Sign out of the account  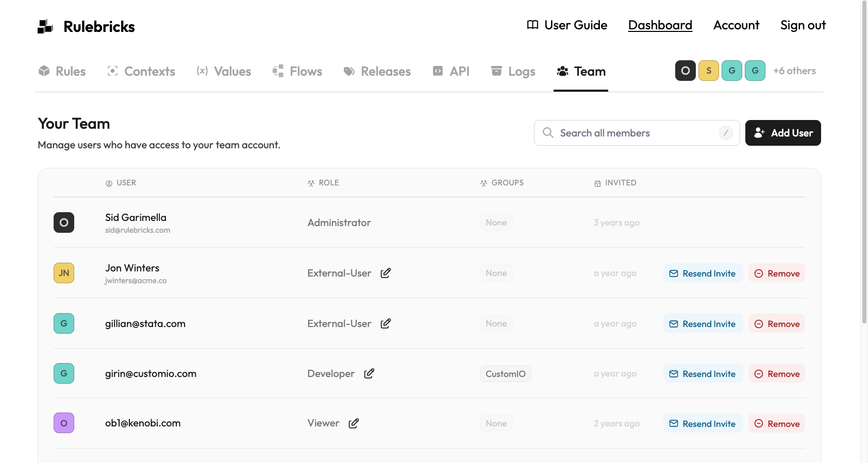(x=803, y=25)
